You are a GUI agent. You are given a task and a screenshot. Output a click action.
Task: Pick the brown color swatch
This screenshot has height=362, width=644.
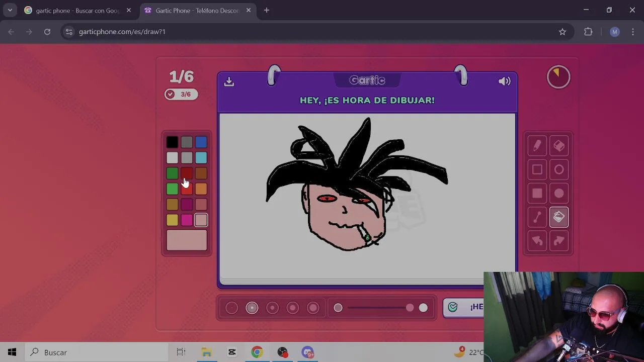201,173
